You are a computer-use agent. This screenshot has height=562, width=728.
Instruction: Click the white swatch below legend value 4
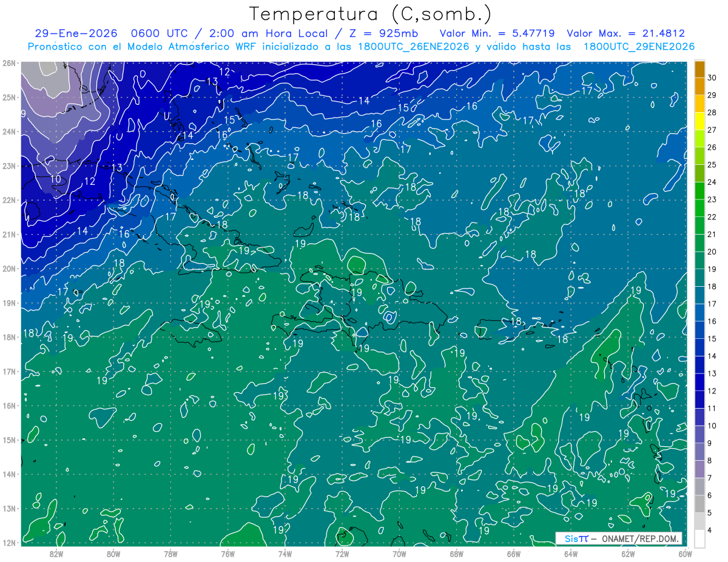point(699,538)
